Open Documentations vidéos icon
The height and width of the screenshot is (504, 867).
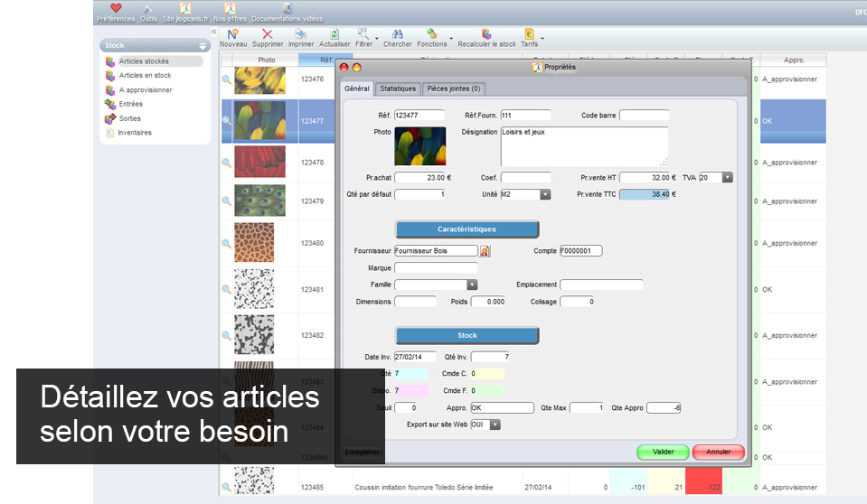[x=287, y=8]
